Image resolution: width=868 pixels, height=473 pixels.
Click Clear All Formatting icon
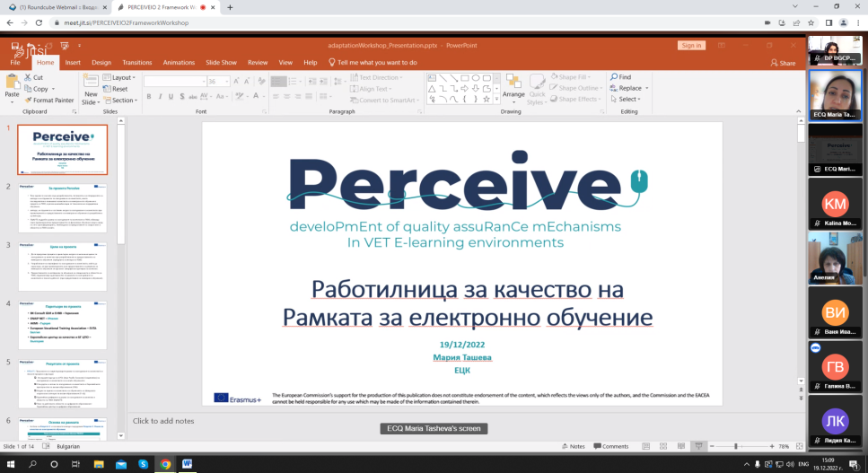coord(261,82)
